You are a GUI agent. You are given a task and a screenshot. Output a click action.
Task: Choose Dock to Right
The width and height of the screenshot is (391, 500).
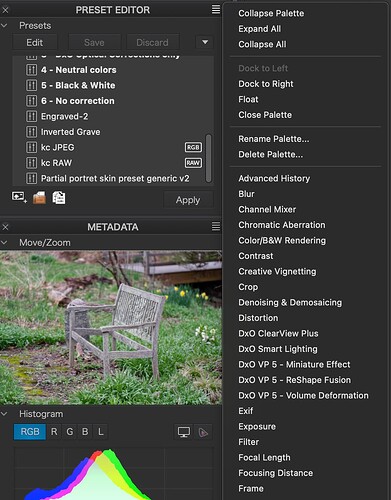click(x=266, y=84)
